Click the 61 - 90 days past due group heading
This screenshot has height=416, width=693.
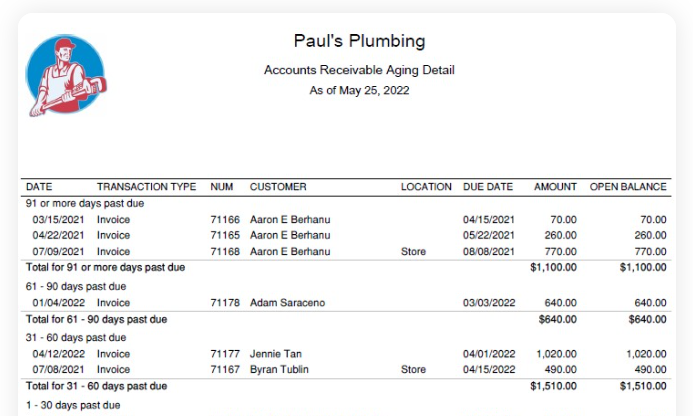click(76, 286)
